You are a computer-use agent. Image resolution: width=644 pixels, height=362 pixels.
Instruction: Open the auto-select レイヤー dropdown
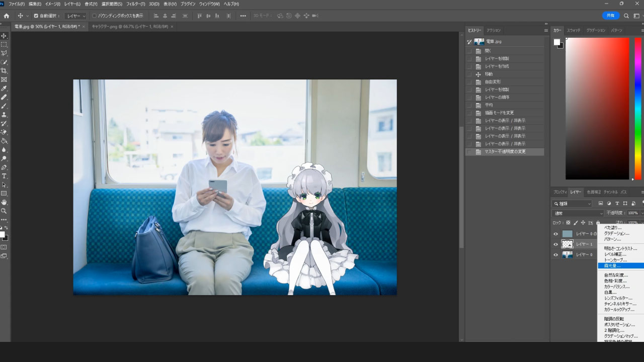pos(76,16)
